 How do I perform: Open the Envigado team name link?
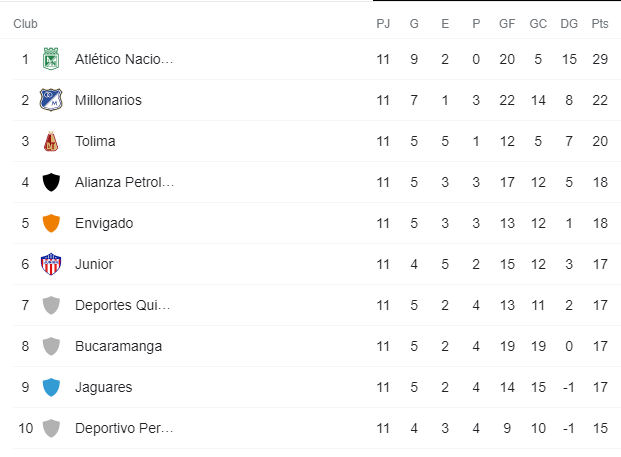(104, 223)
